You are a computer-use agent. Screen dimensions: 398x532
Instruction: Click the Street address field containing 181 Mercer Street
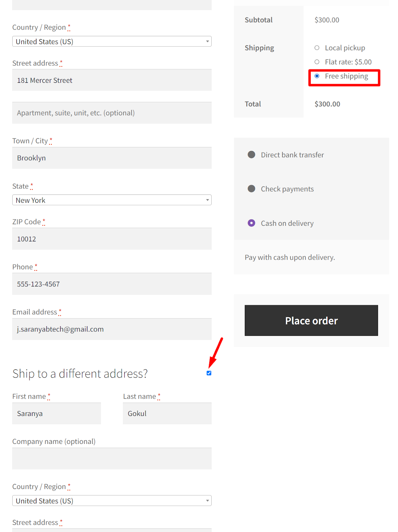coord(112,80)
